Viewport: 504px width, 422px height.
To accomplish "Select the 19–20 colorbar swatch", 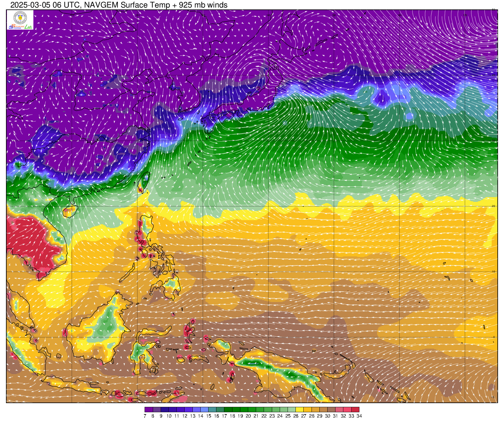I will pyautogui.click(x=244, y=409).
